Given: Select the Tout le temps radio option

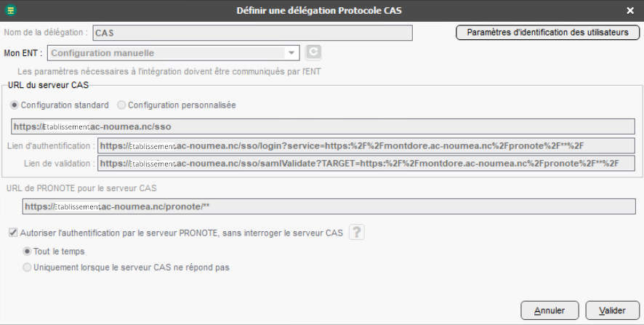Looking at the screenshot, I should click(28, 251).
